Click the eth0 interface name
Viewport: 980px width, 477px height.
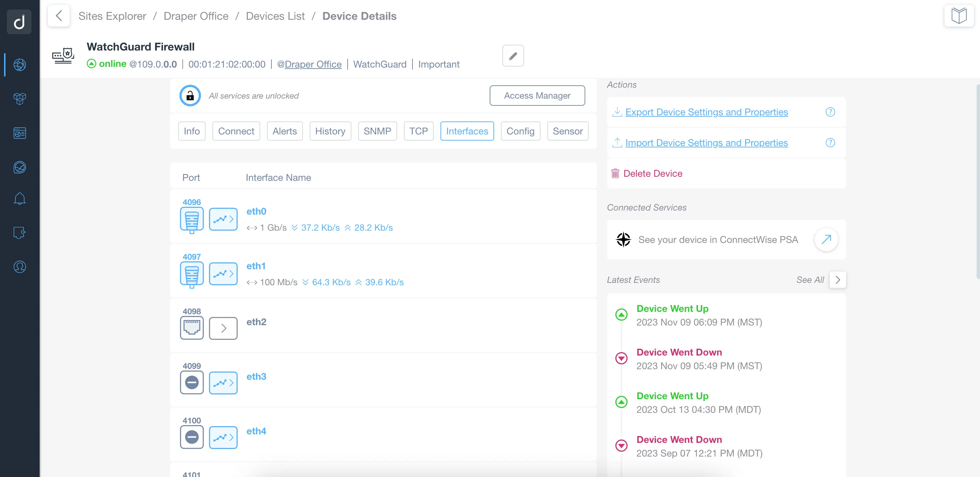pos(256,211)
